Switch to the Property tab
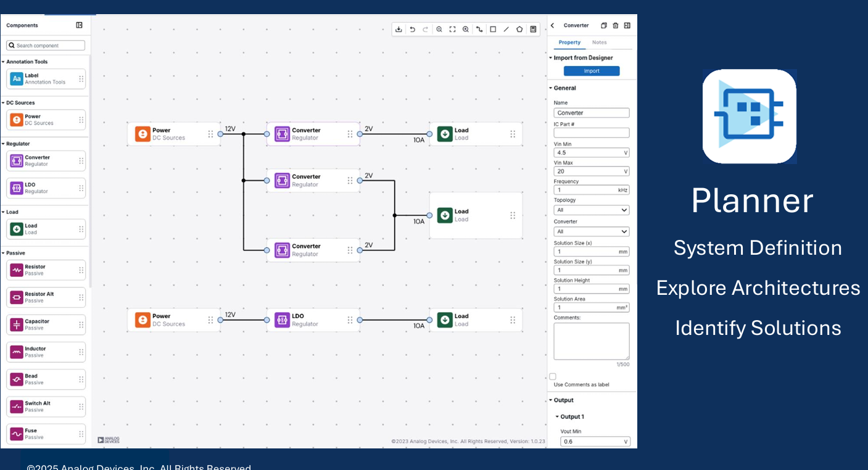The image size is (868, 470). click(x=569, y=43)
